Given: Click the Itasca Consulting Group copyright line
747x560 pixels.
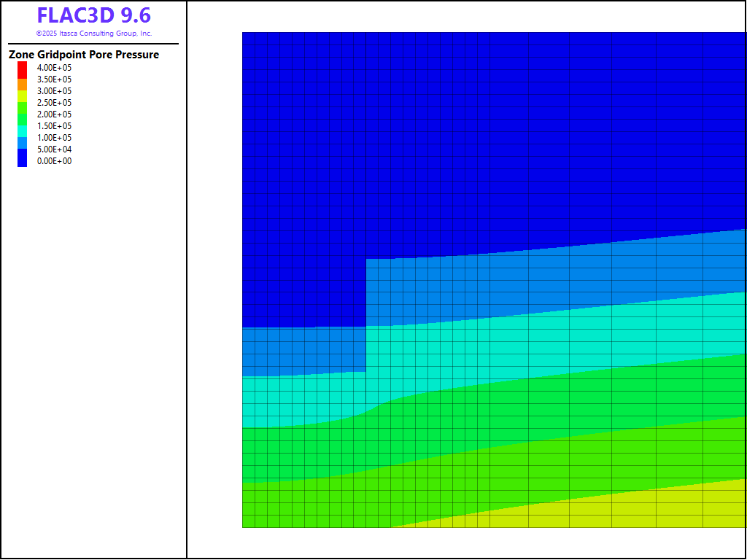Looking at the screenshot, I should click(93, 34).
